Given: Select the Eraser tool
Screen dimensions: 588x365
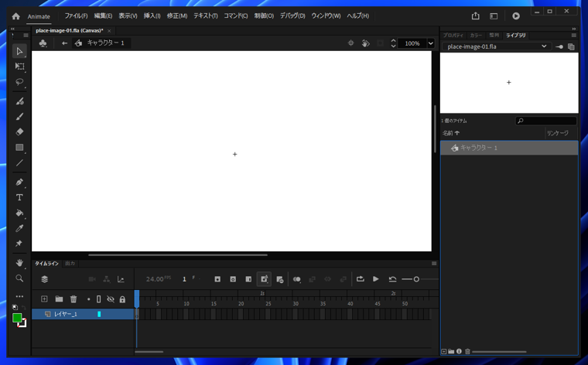Looking at the screenshot, I should tap(19, 132).
